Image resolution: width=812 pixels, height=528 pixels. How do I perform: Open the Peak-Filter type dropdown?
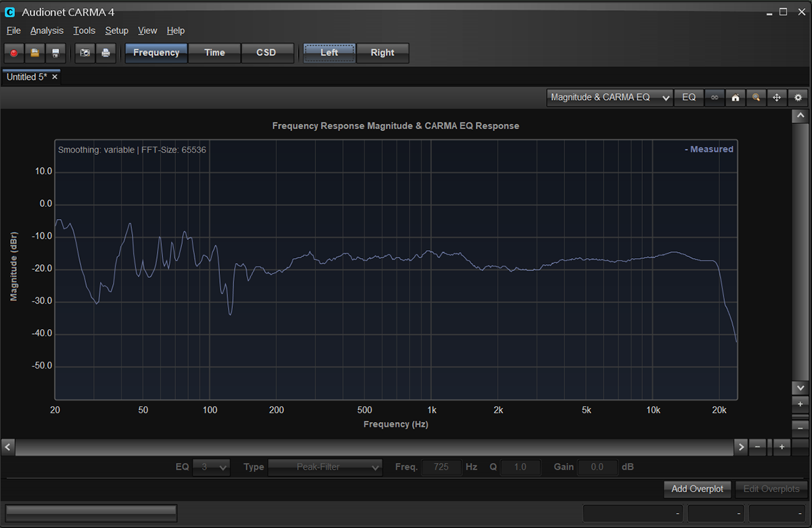325,466
